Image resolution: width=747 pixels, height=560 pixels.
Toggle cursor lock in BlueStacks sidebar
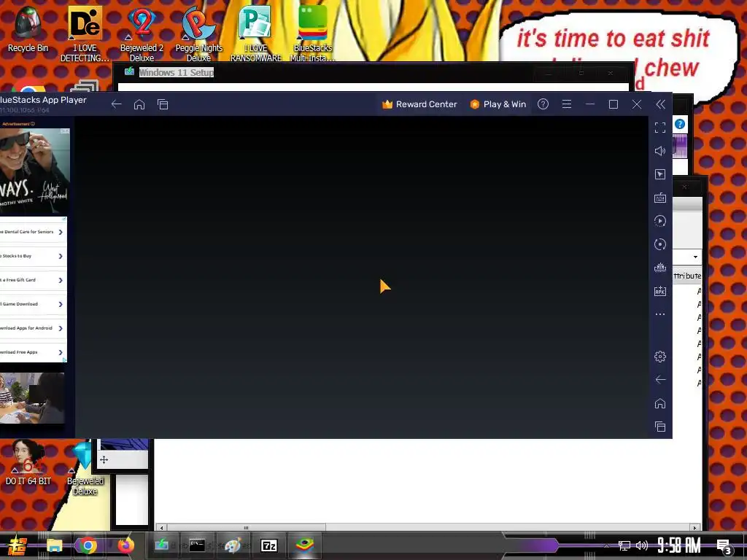tap(660, 174)
